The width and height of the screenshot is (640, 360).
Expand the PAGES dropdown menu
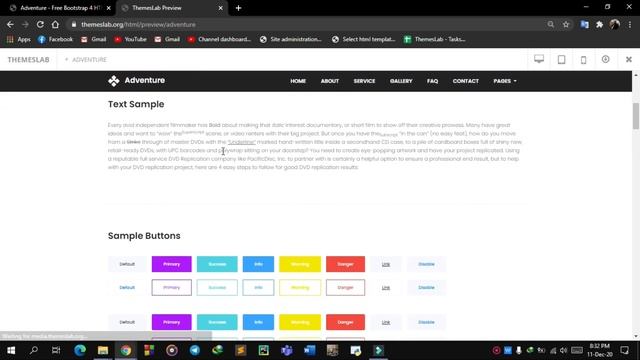(504, 81)
